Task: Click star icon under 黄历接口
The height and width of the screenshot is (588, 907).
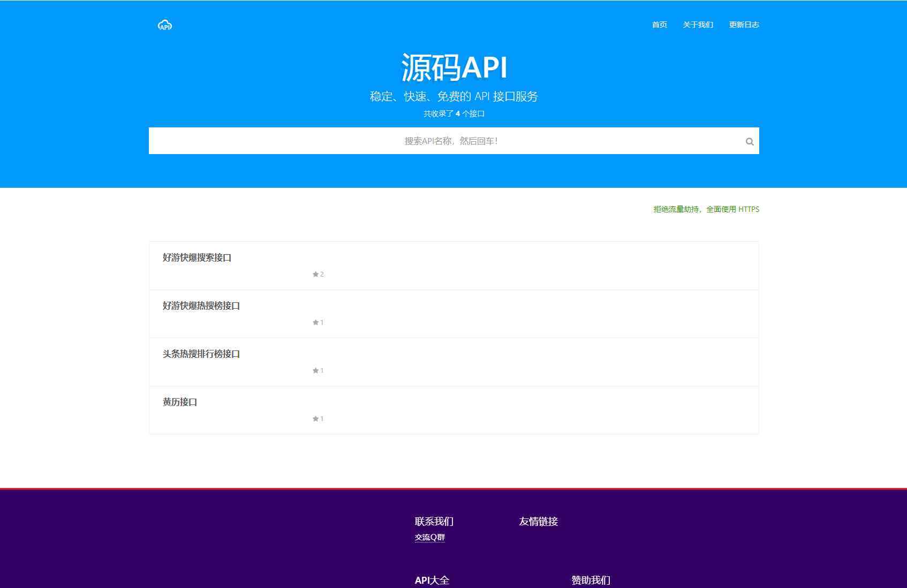Action: click(315, 418)
